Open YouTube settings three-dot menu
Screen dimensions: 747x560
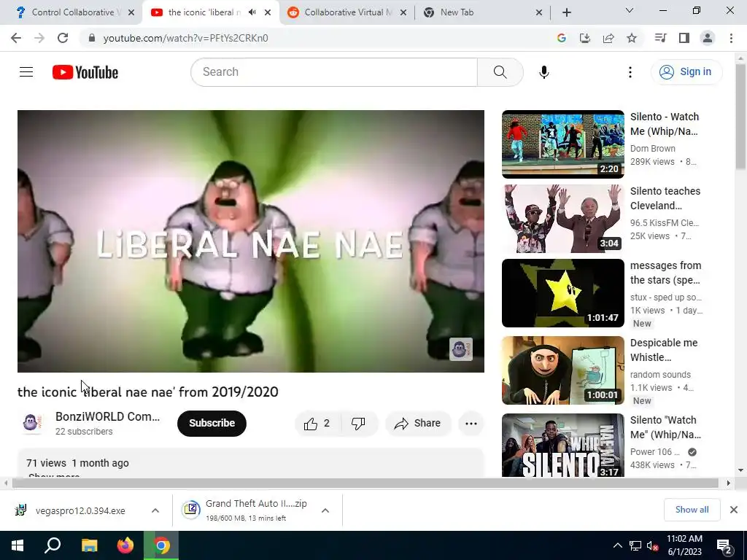630,72
